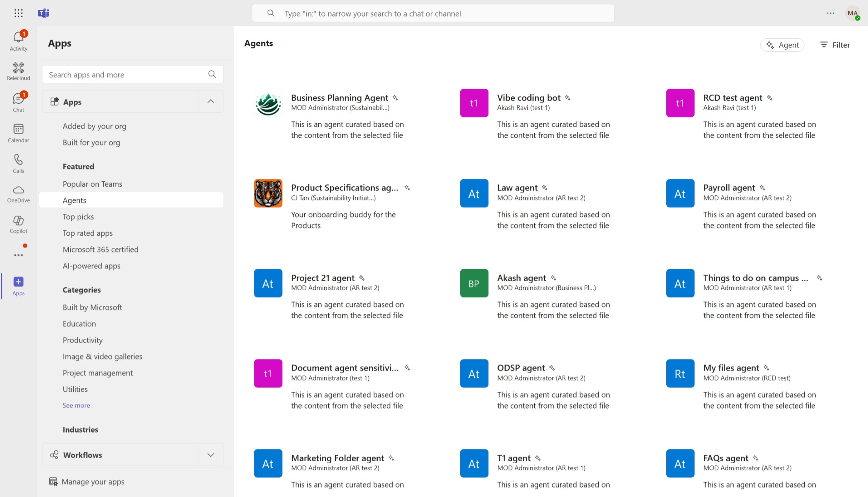
Task: Toggle the Agent filter chip
Action: pos(782,45)
